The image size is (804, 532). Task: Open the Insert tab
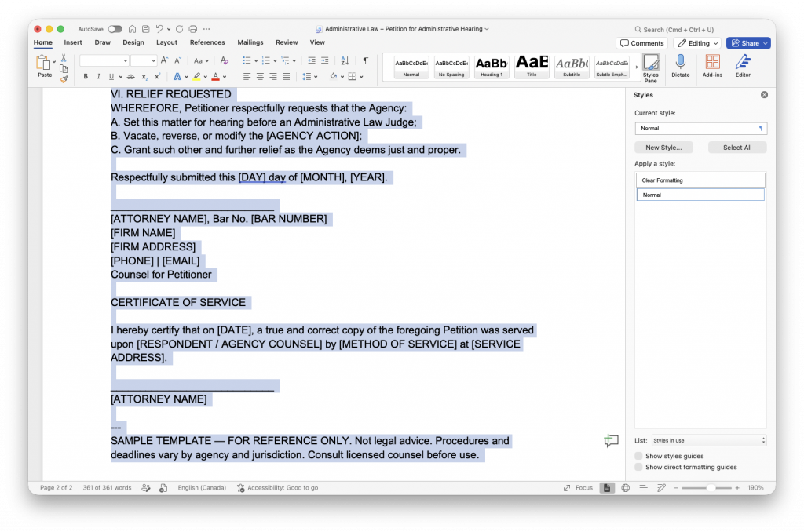(73, 42)
